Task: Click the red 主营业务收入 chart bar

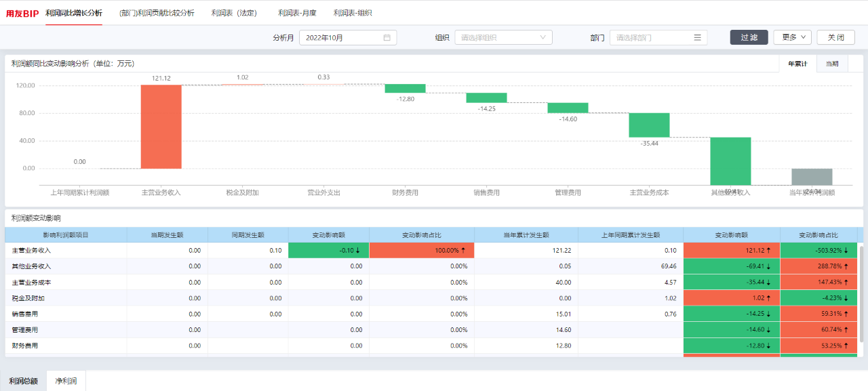Action: click(x=161, y=127)
